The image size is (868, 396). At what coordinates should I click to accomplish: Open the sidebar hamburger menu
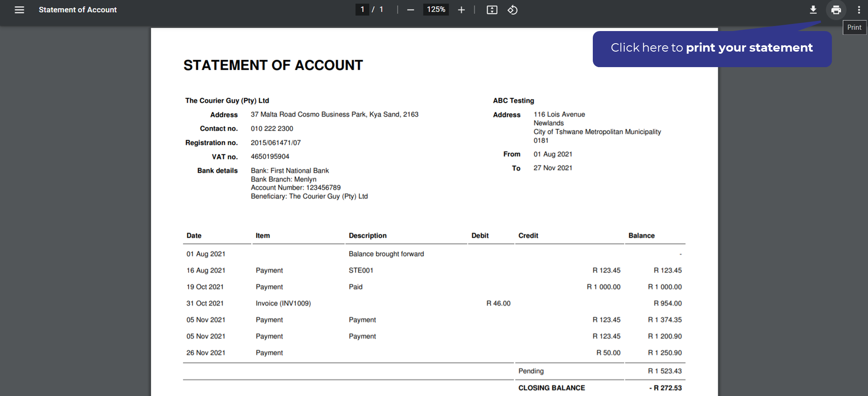[19, 10]
